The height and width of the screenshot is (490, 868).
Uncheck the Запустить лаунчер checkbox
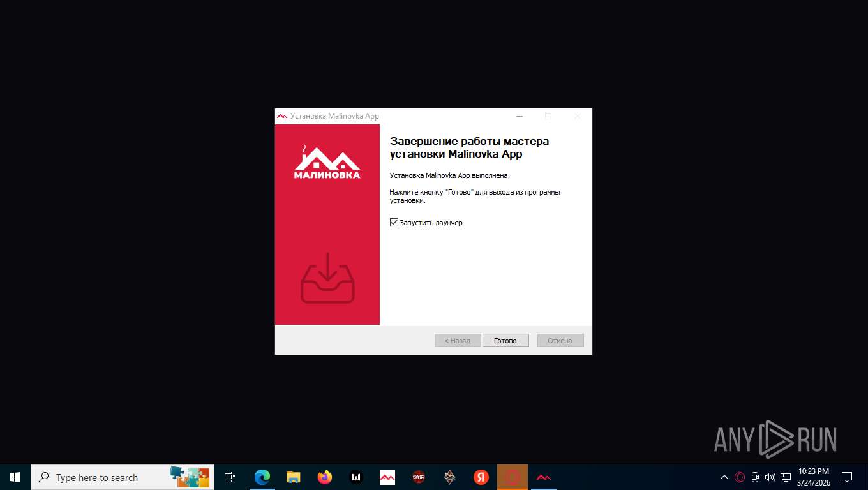point(394,223)
